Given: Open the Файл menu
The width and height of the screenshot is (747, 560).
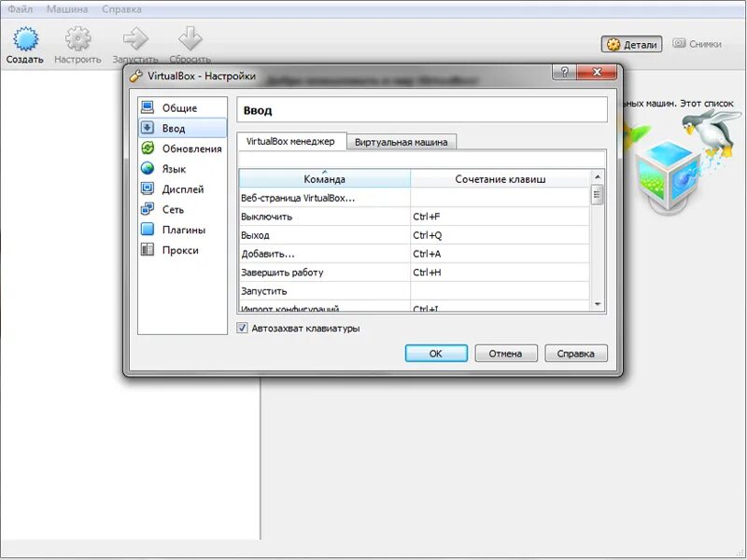Looking at the screenshot, I should (x=20, y=9).
